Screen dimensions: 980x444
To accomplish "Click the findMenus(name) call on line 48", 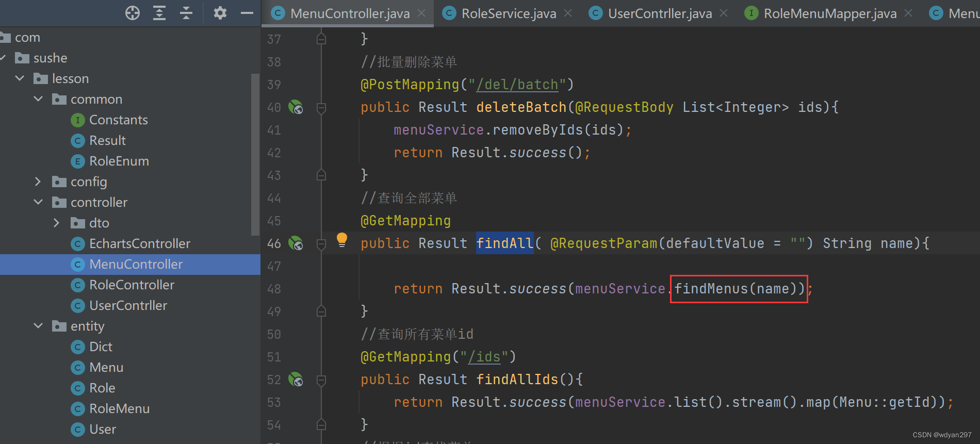I will [x=739, y=289].
